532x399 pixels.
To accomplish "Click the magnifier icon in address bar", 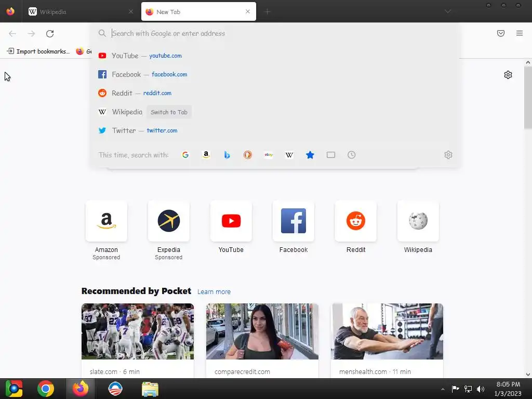I will (x=102, y=33).
